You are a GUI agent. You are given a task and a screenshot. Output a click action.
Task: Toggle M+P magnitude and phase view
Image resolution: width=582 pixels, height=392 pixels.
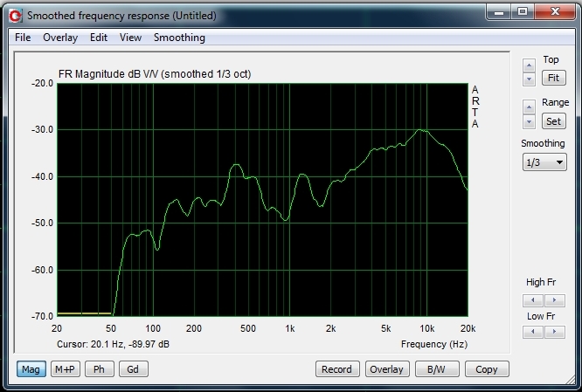[65, 369]
